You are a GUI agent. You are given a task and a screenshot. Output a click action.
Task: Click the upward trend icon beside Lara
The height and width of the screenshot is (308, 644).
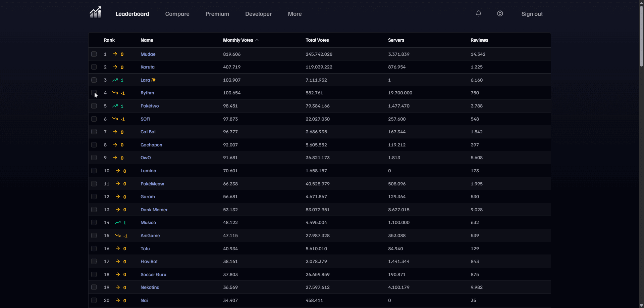(x=115, y=80)
